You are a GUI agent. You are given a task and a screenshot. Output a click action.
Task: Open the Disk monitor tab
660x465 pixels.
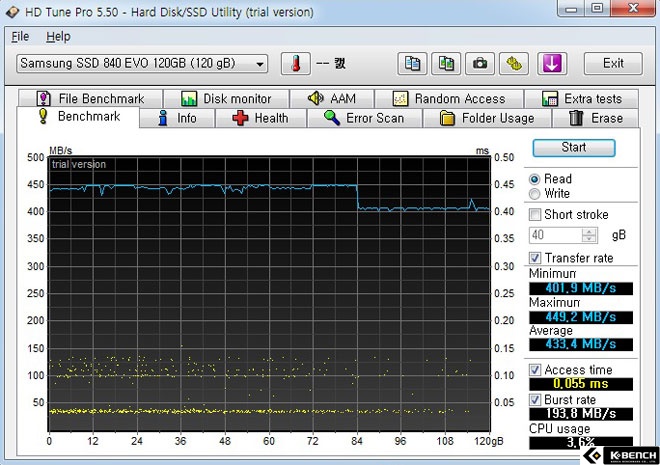click(x=226, y=98)
